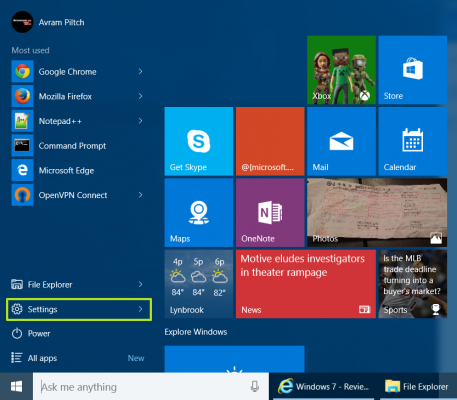Screen dimensions: 457x400
Task: Launch Command Prompt icon
Action: coord(22,146)
